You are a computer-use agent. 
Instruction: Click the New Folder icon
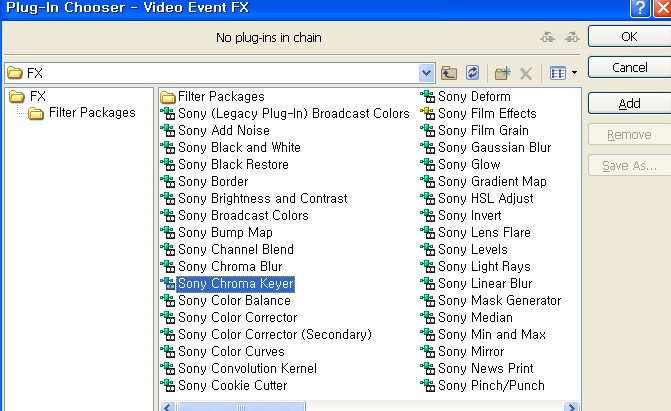click(x=502, y=73)
